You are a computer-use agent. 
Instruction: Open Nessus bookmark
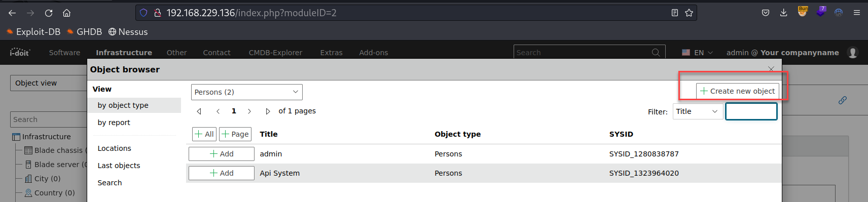tap(128, 32)
